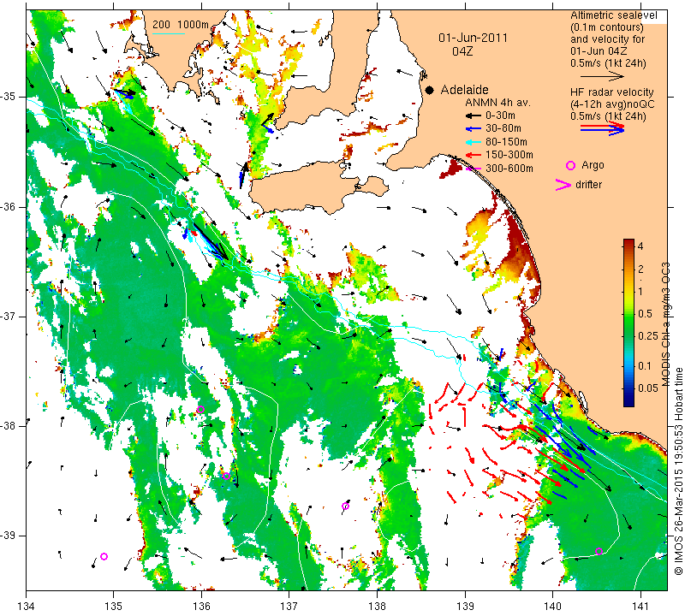The image size is (685, 616).
Task: Click the Argo float marker near 134.9E 39.2S
Action: (104, 556)
